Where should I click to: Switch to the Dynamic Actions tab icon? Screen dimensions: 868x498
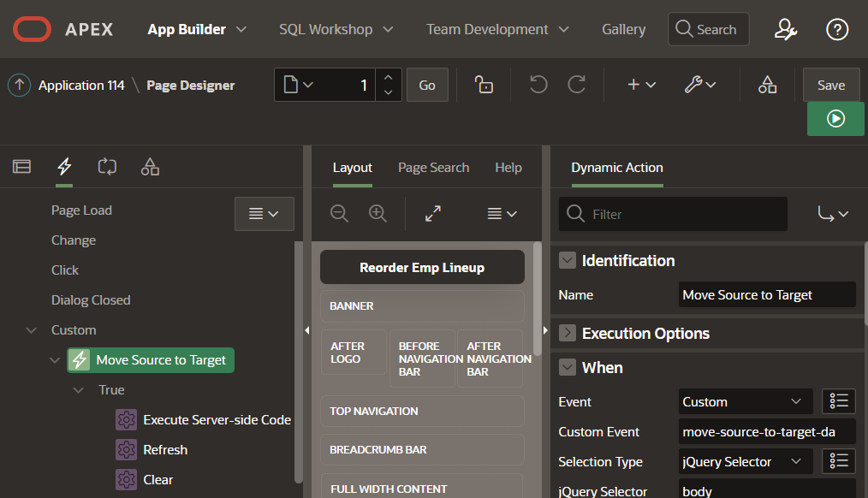tap(63, 167)
